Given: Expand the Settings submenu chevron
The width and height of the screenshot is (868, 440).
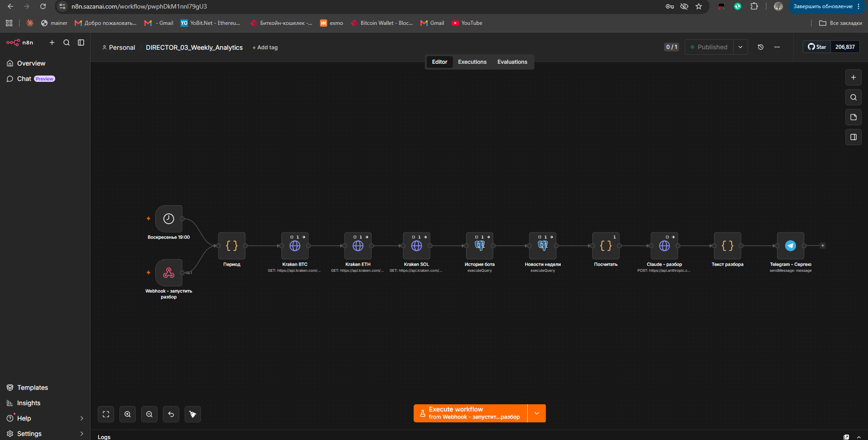Looking at the screenshot, I should 82,434.
